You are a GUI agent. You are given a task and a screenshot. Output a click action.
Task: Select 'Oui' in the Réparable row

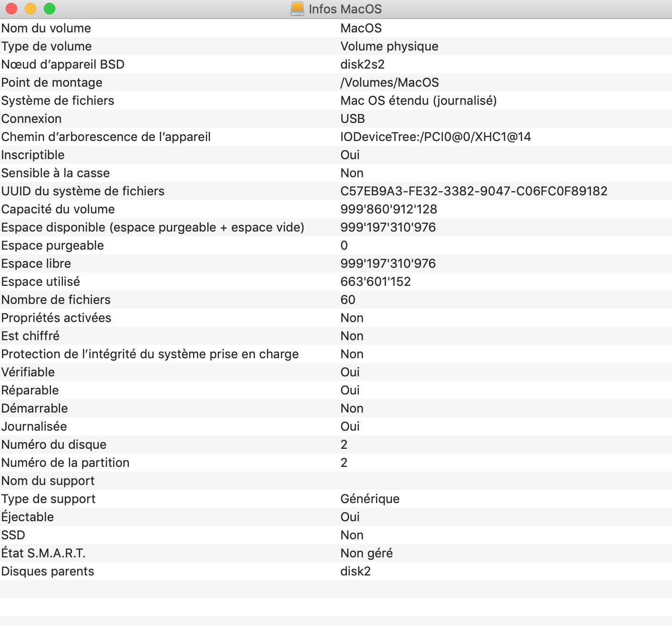click(350, 390)
